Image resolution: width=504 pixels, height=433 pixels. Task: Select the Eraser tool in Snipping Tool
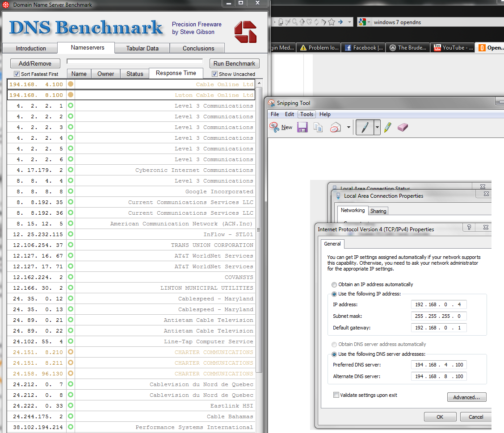(x=403, y=127)
